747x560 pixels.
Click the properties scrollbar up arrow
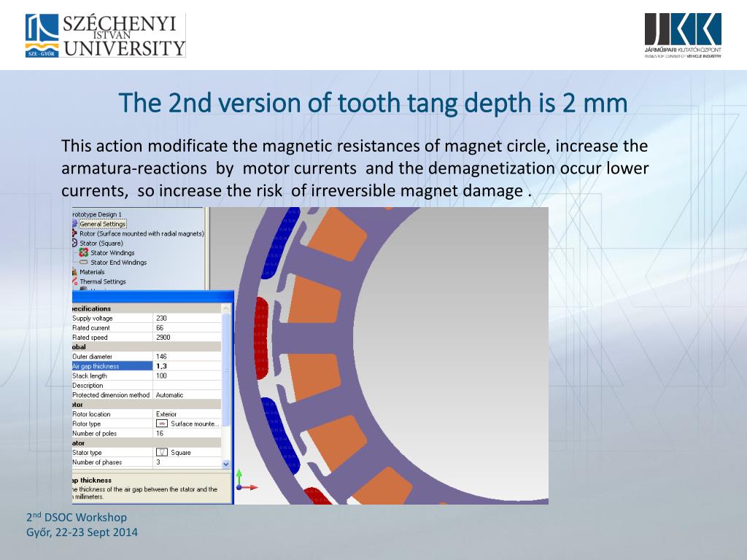tap(226, 308)
